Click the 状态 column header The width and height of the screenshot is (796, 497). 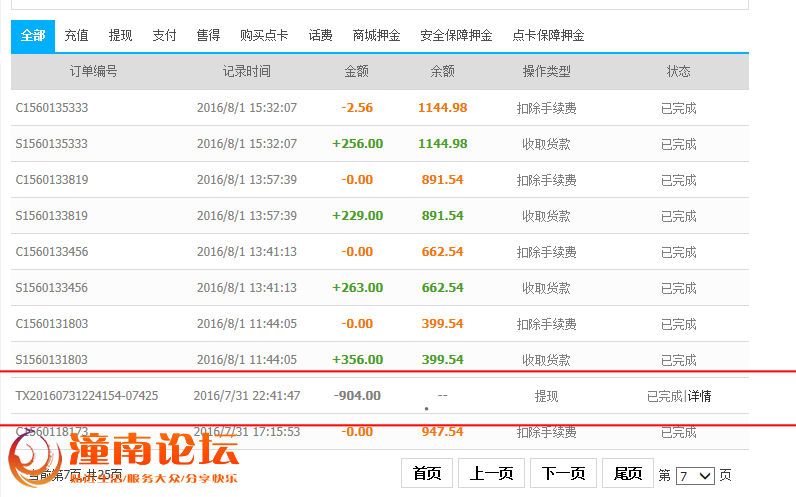[x=679, y=71]
